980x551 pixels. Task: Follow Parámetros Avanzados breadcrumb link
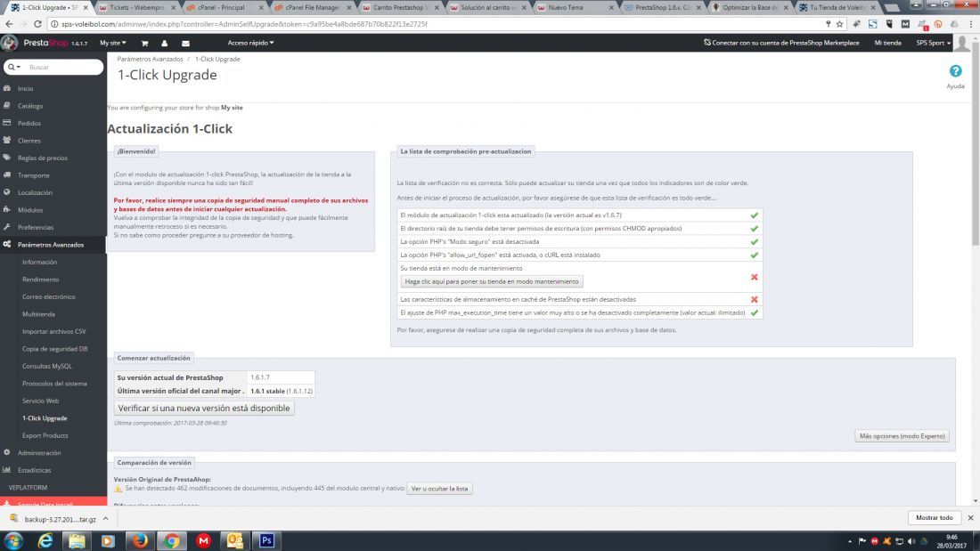coord(150,59)
